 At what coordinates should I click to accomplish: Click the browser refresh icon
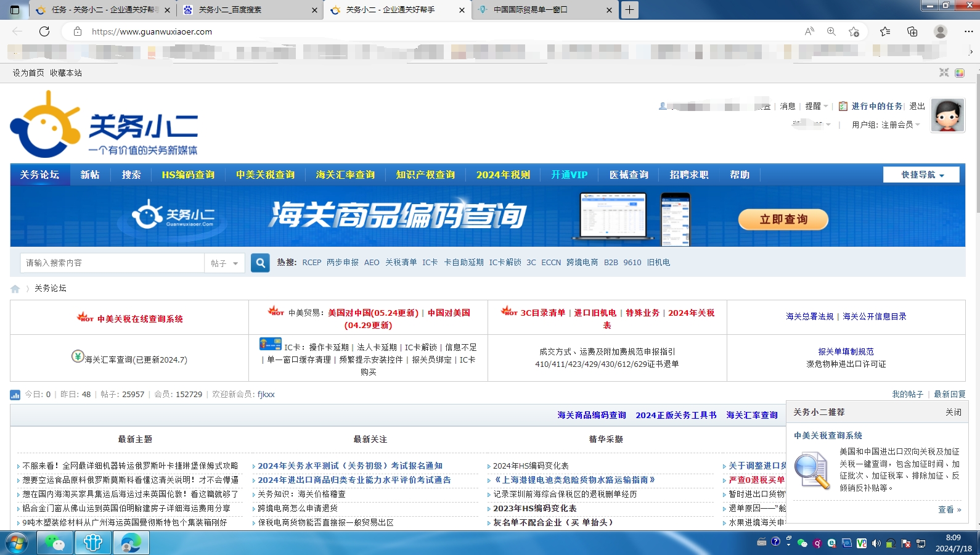pyautogui.click(x=44, y=31)
